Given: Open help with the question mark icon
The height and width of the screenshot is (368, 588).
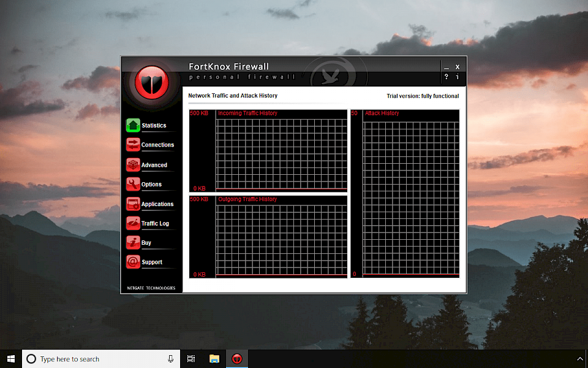Looking at the screenshot, I should [x=447, y=77].
